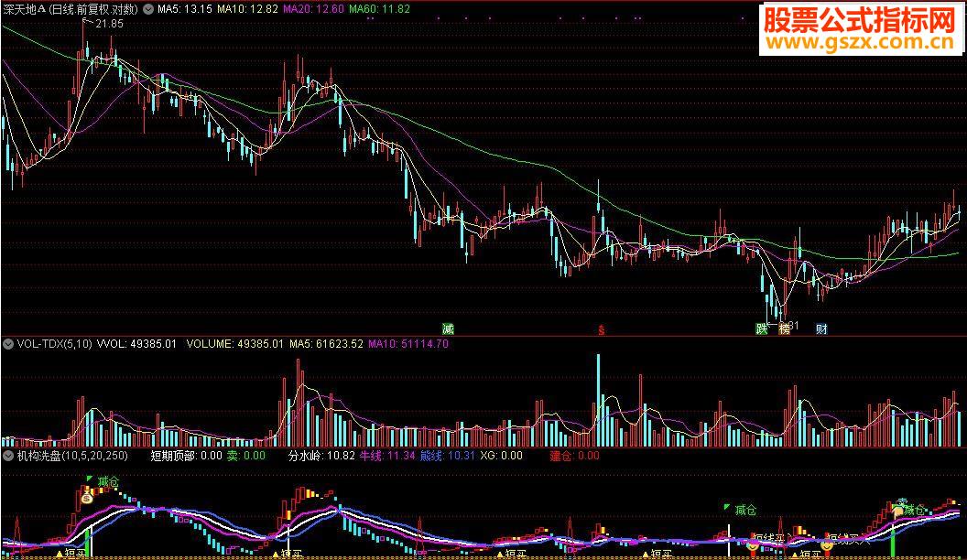Screen dimensions: 967x560
Task: Open the VOL-TDX indicator dropdown circle
Action: 8,344
